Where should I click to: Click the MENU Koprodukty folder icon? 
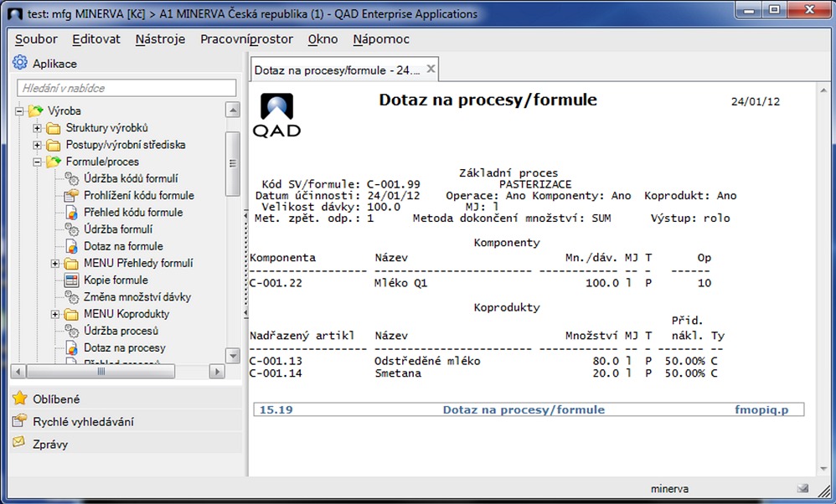(x=71, y=314)
